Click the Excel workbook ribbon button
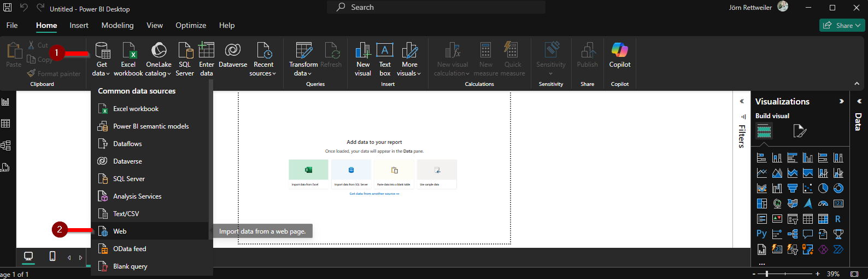Screen dimensions: 868x279 [128, 59]
